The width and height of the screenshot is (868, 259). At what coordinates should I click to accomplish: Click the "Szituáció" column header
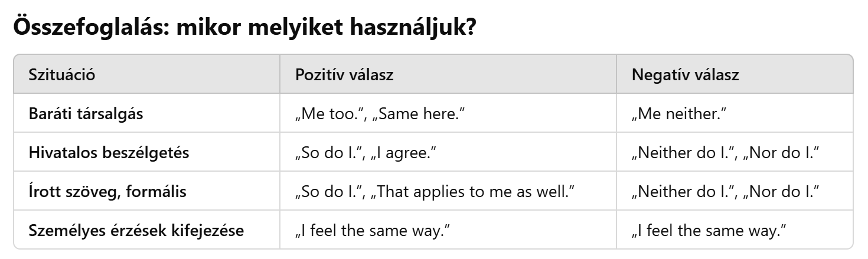pos(62,74)
